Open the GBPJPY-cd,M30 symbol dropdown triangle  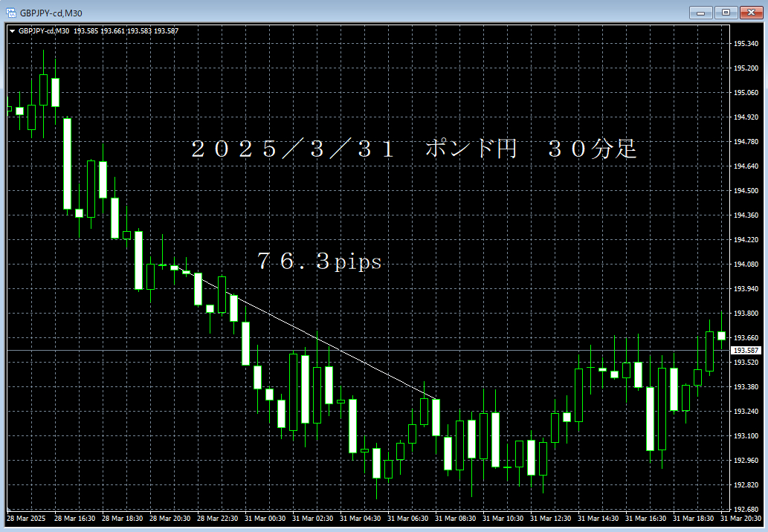tap(12, 30)
